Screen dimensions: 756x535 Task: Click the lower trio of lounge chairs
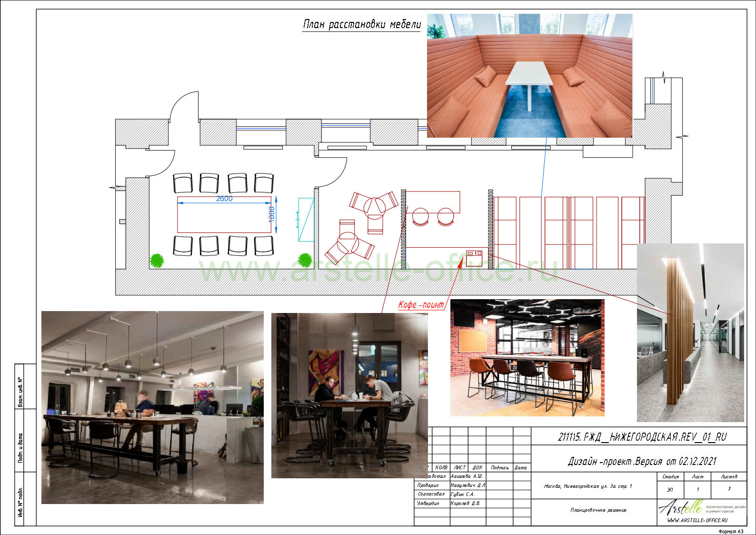point(349,242)
